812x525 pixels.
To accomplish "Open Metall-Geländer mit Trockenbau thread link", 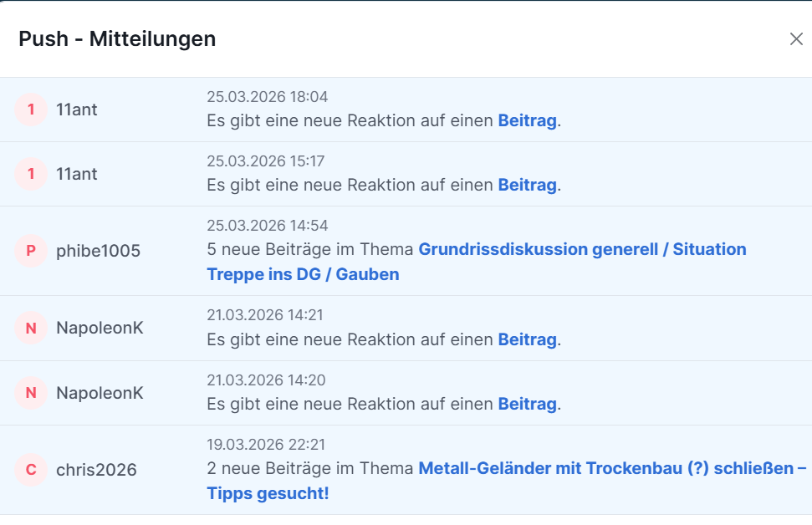I will tap(610, 469).
